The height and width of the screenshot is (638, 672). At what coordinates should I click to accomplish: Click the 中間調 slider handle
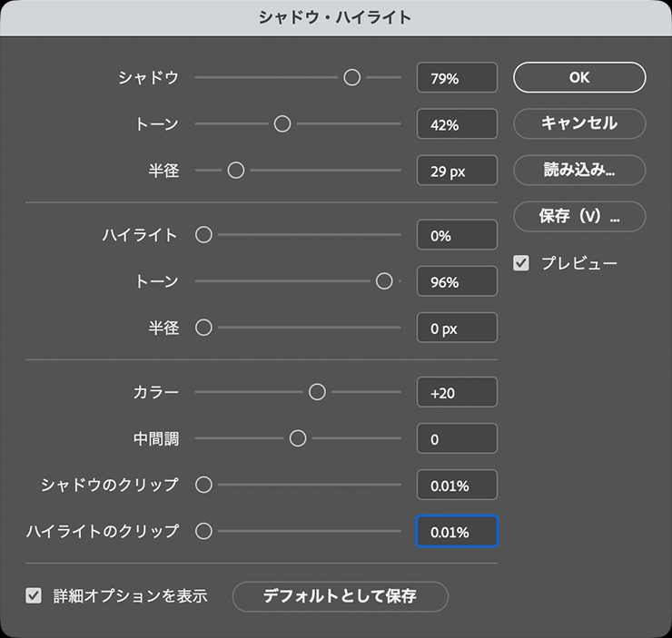click(x=298, y=439)
